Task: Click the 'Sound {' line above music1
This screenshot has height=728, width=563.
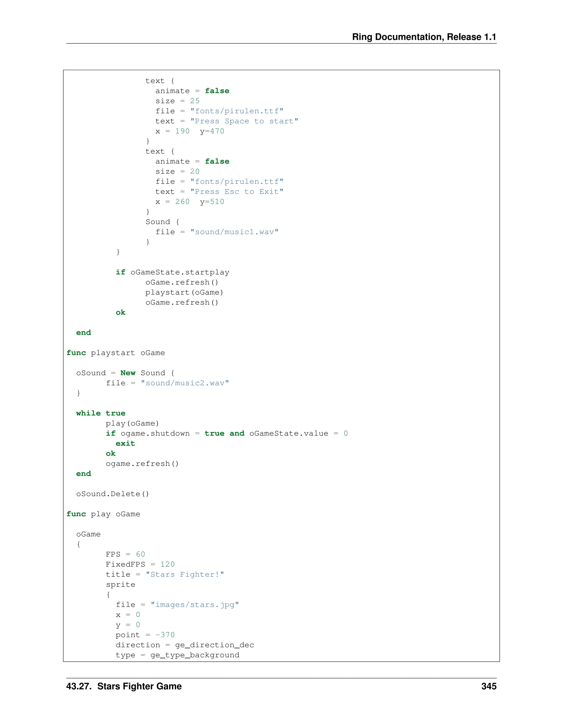Action: [x=162, y=222]
